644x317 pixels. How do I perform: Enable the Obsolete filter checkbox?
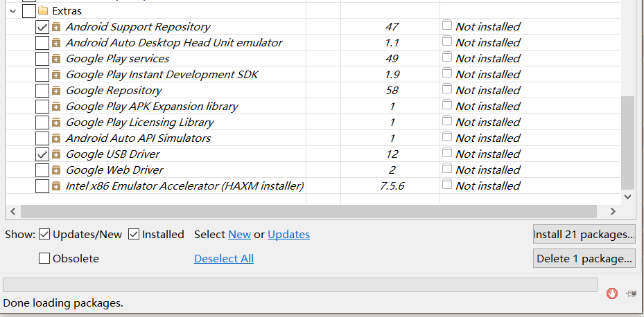tap(44, 258)
